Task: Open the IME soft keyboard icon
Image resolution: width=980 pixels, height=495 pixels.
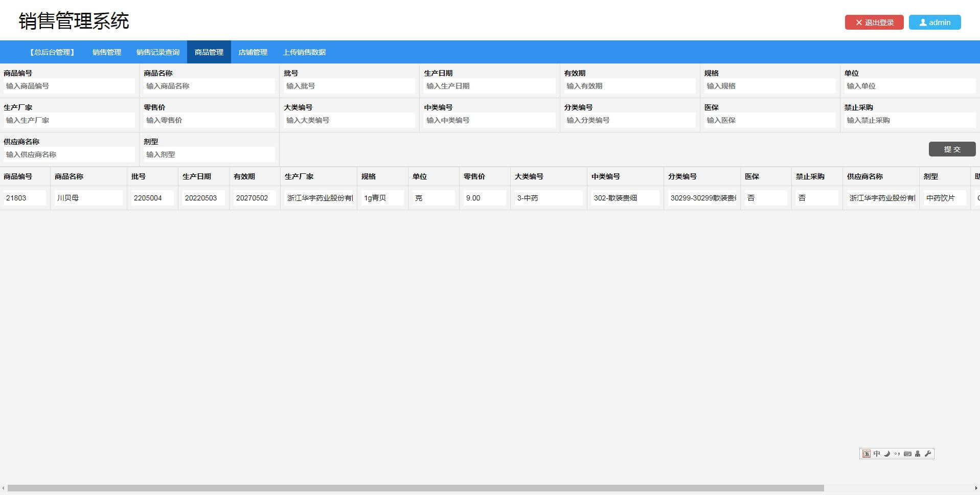Action: [907, 454]
